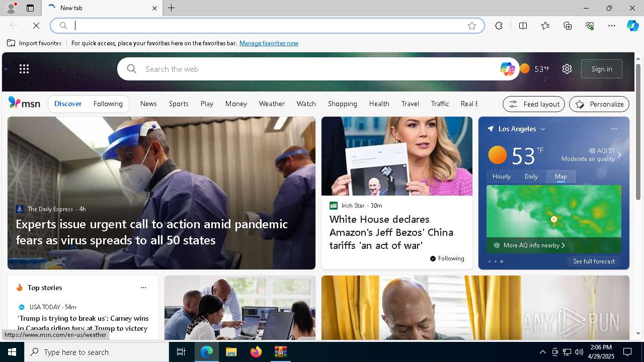Click See full forecast
644x362 pixels.
point(594,261)
